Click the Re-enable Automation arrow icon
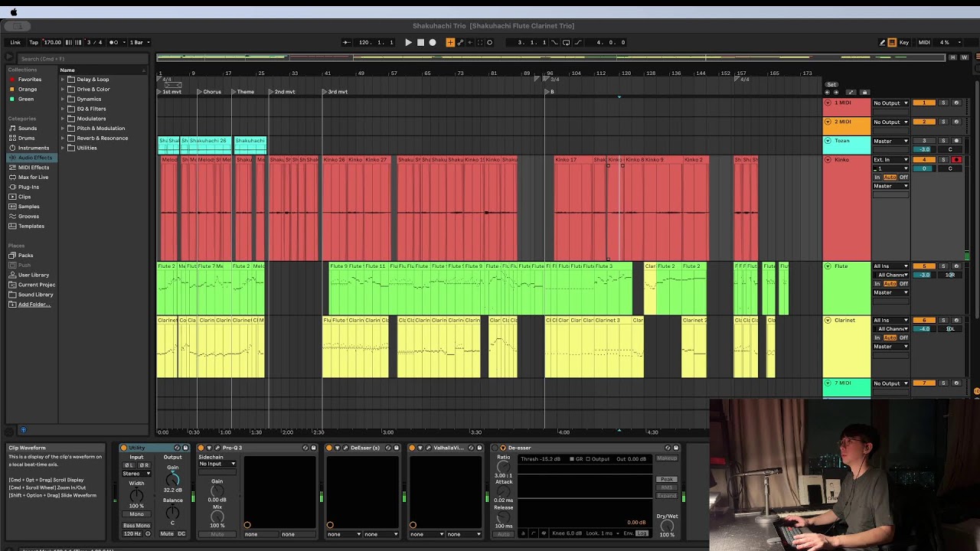 point(470,43)
